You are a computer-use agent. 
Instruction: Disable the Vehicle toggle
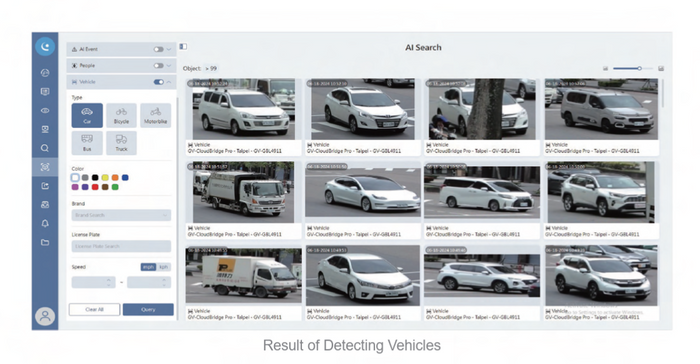[x=158, y=82]
